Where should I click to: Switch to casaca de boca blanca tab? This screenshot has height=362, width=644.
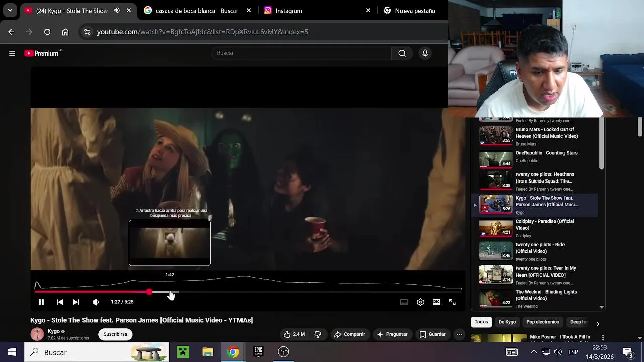click(196, 10)
